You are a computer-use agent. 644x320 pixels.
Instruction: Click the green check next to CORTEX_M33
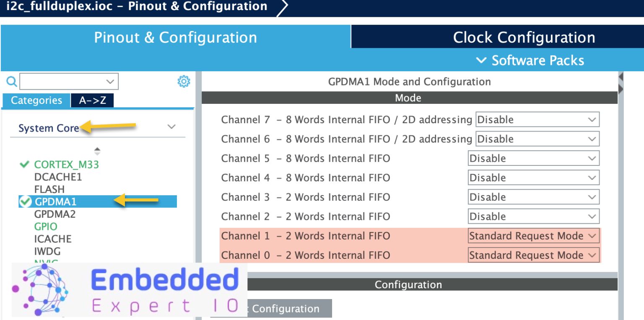25,165
